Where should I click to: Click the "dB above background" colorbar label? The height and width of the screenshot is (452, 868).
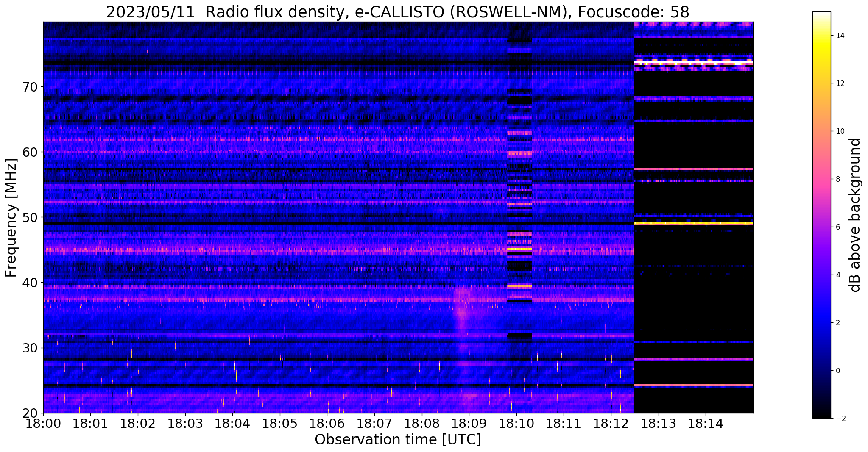click(856, 215)
